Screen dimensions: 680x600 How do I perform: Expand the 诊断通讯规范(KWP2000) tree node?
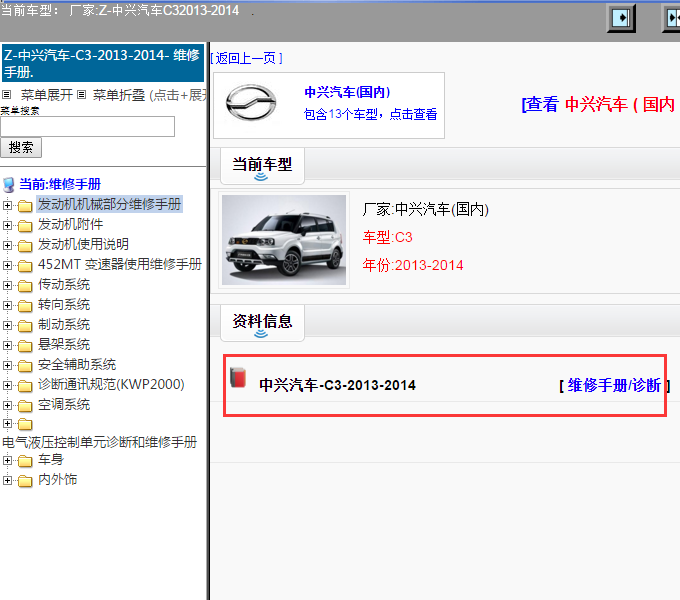click(x=7, y=385)
